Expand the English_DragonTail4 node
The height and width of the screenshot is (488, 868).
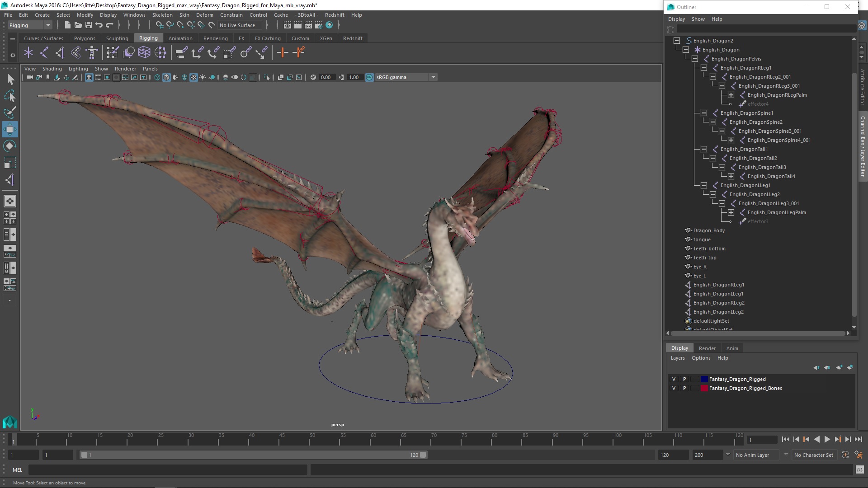pos(731,176)
